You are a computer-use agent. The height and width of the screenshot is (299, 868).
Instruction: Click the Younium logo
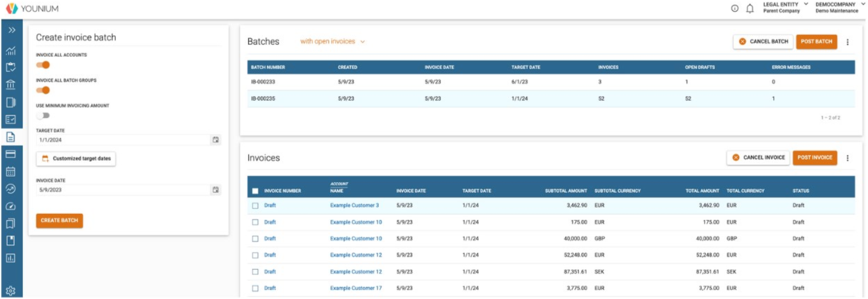[x=32, y=8]
